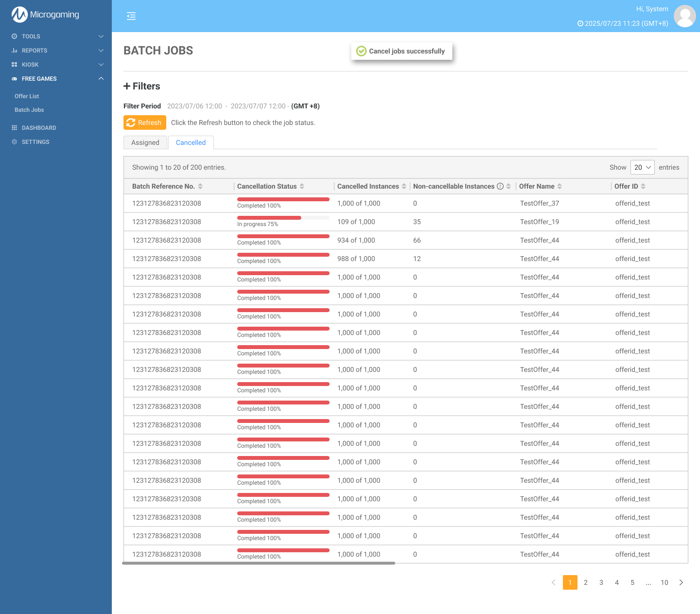Switch to the Assigned tab

click(x=145, y=142)
